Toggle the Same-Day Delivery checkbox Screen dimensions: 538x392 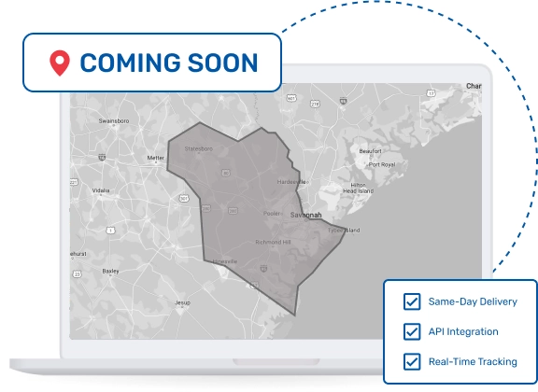pyautogui.click(x=412, y=301)
